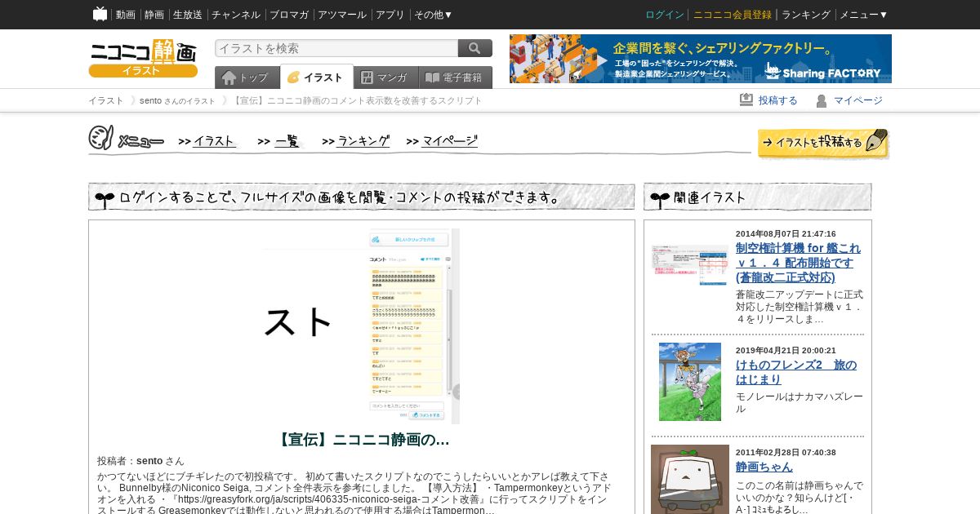Open uploader sento's profile link
The image size is (980, 514).
[149, 461]
